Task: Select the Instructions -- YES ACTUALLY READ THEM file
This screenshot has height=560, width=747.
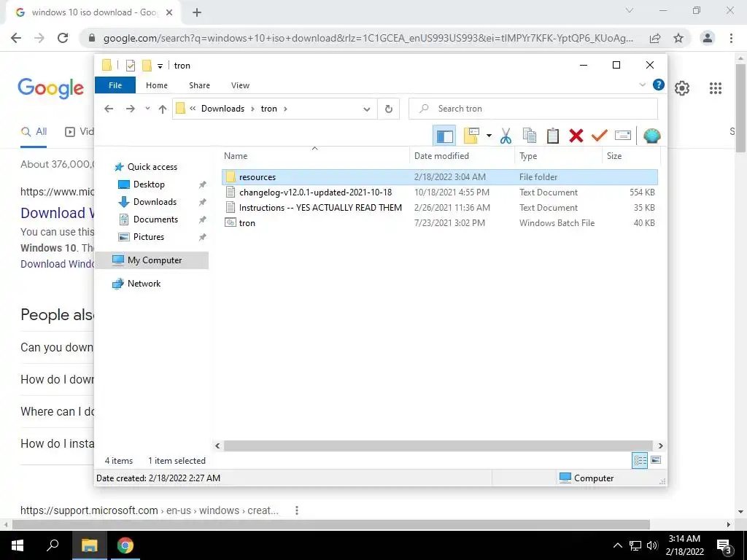Action: [x=440, y=208]
